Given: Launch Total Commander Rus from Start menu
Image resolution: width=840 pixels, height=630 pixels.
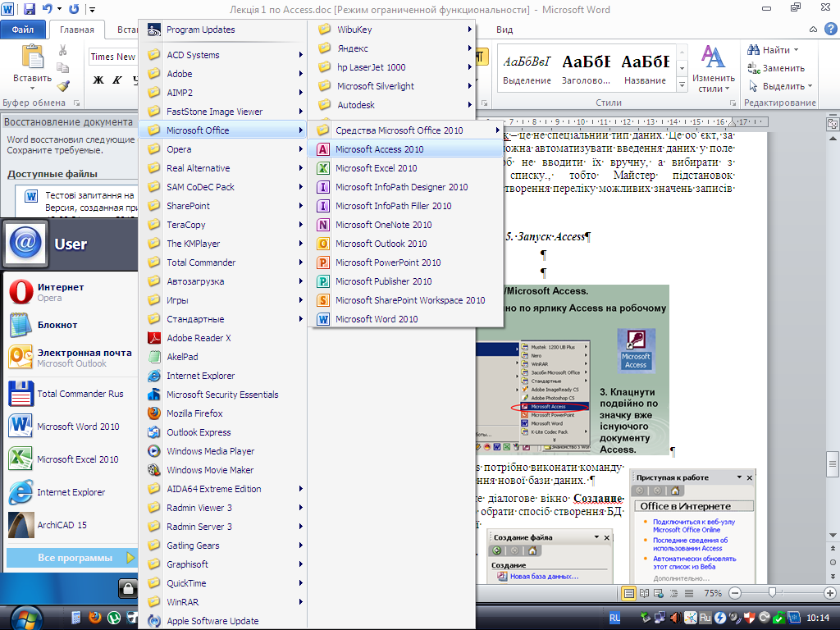Looking at the screenshot, I should coord(70,394).
